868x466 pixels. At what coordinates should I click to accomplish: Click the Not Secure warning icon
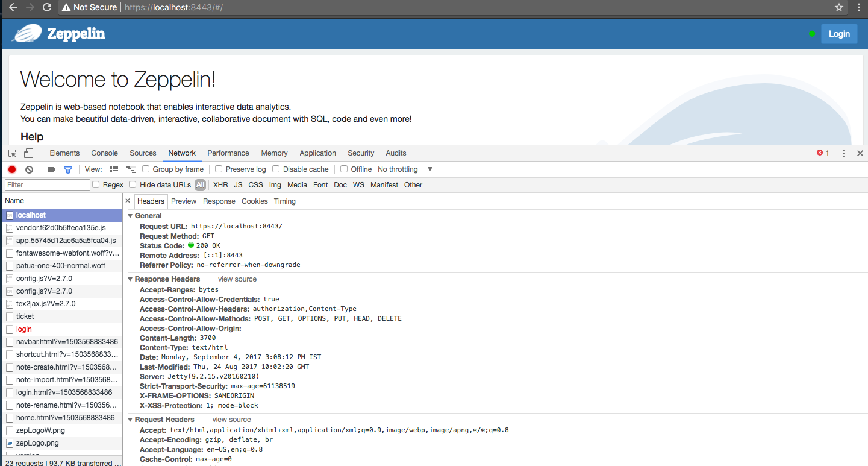click(x=66, y=8)
